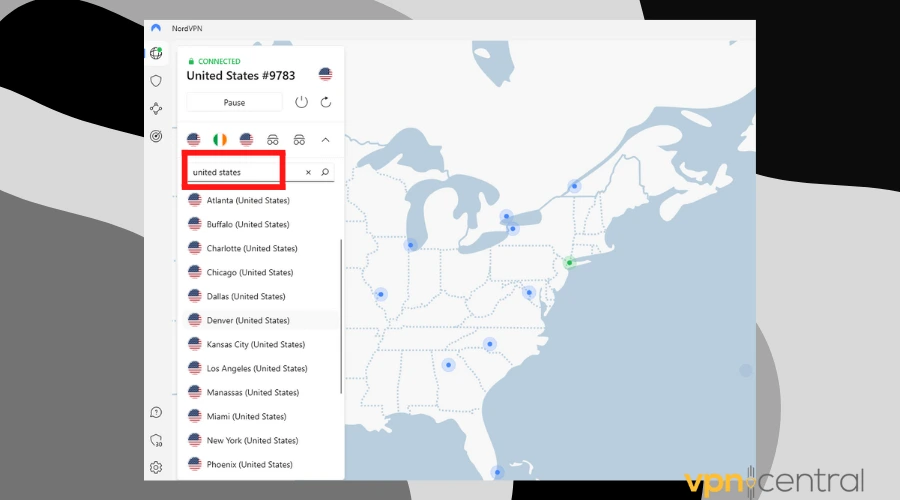
Task: Connect to Charlotte (United States)
Action: click(260, 249)
